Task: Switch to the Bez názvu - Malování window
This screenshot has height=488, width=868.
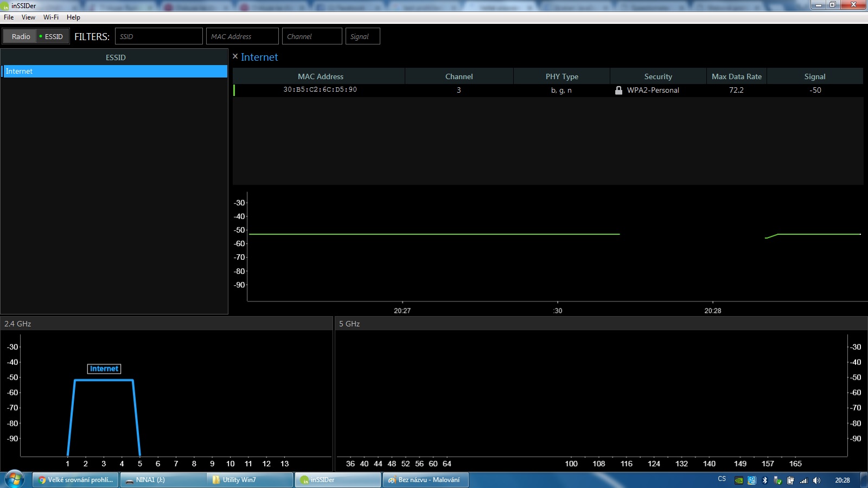Action: point(426,480)
